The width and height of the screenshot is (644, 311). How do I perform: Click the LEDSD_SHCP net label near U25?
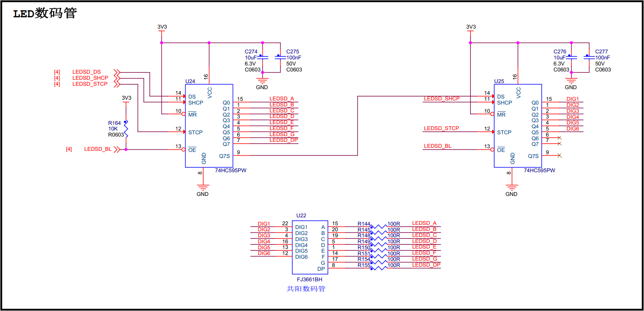click(442, 99)
